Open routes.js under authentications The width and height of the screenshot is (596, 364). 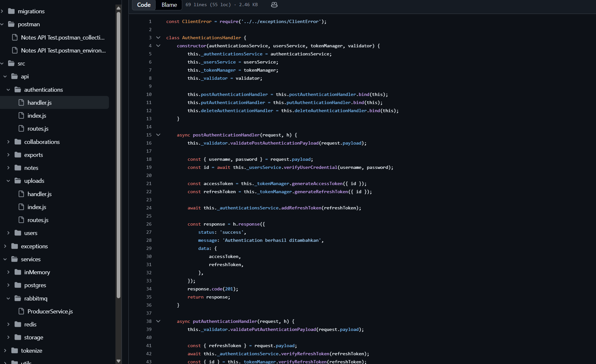point(38,129)
